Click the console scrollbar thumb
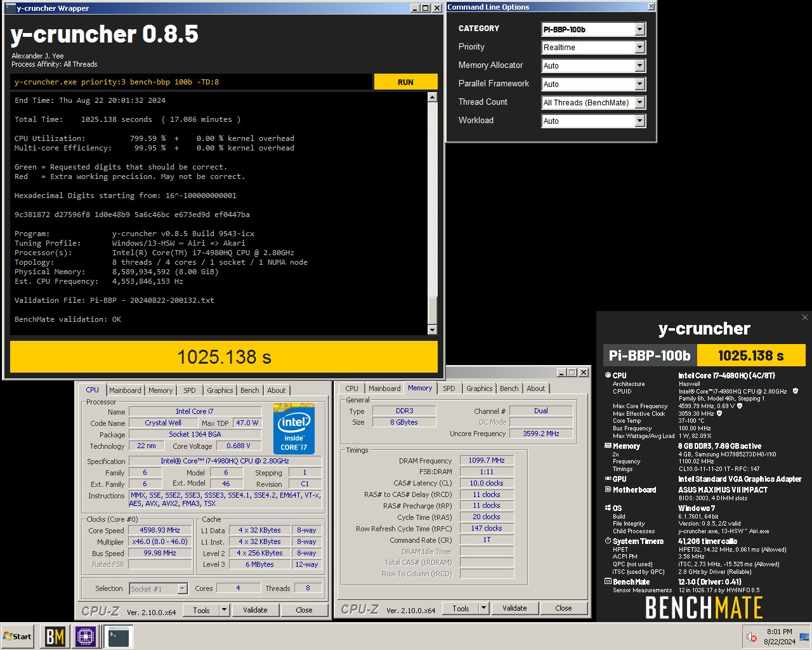The height and width of the screenshot is (650, 812). point(432,311)
